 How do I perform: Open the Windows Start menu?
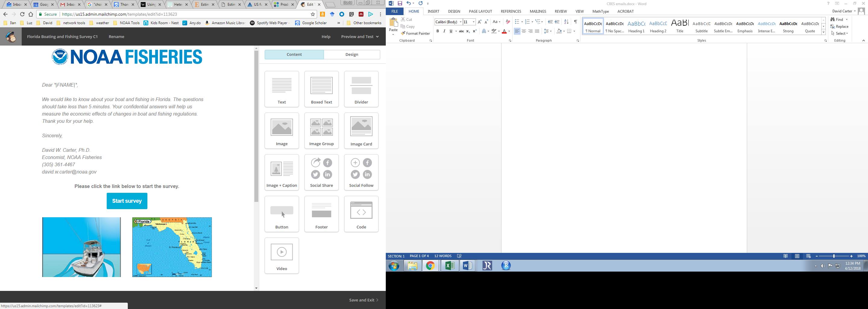coord(394,266)
